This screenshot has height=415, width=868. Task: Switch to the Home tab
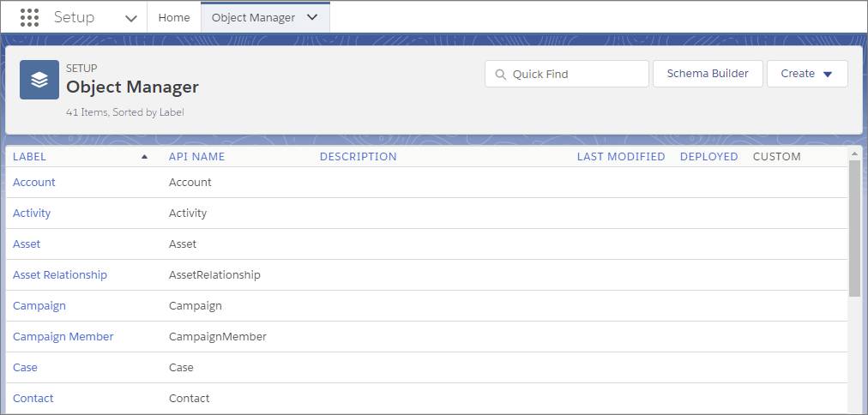(x=174, y=18)
